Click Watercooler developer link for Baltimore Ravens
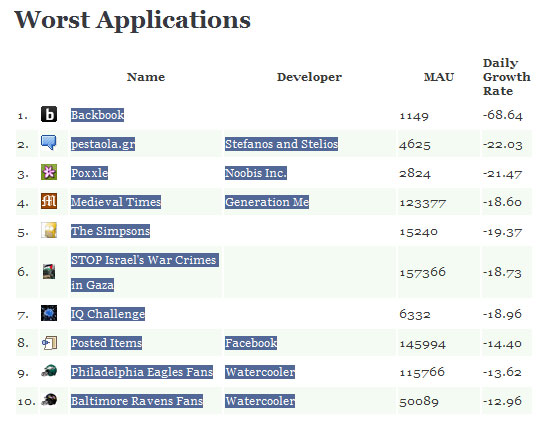 (x=260, y=401)
